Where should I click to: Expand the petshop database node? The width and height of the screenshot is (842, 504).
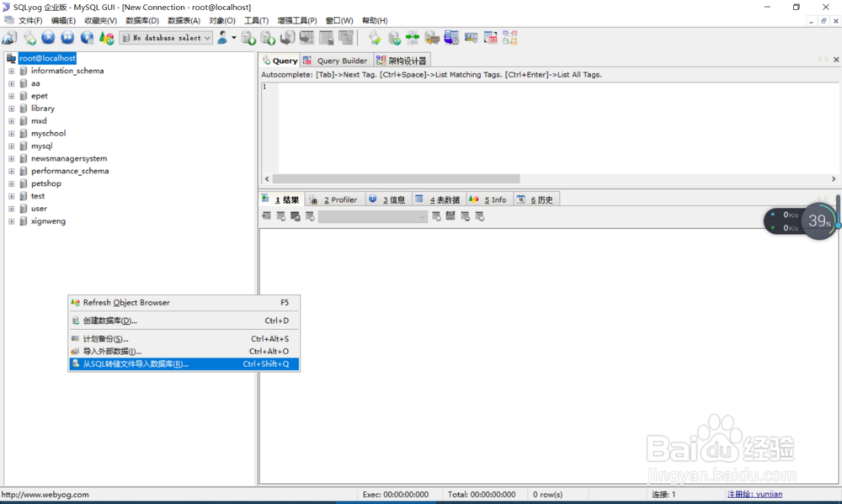(x=11, y=183)
